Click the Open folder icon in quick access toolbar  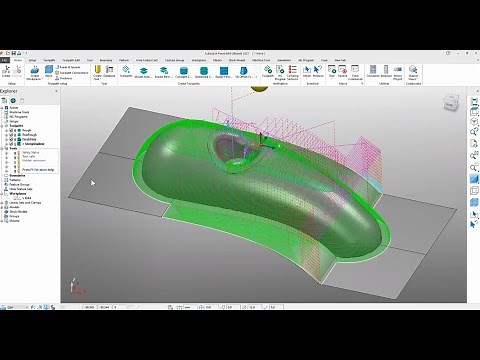pyautogui.click(x=9, y=53)
